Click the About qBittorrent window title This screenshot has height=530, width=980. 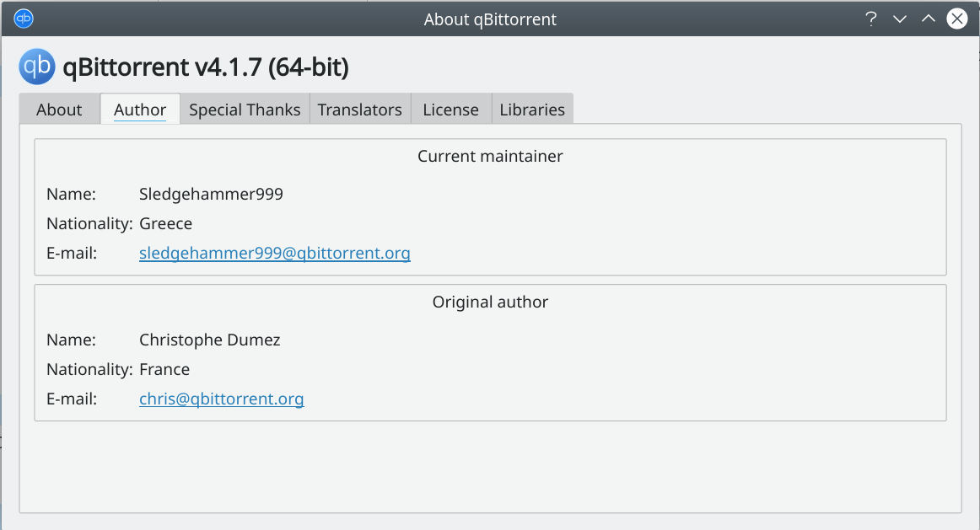point(490,19)
